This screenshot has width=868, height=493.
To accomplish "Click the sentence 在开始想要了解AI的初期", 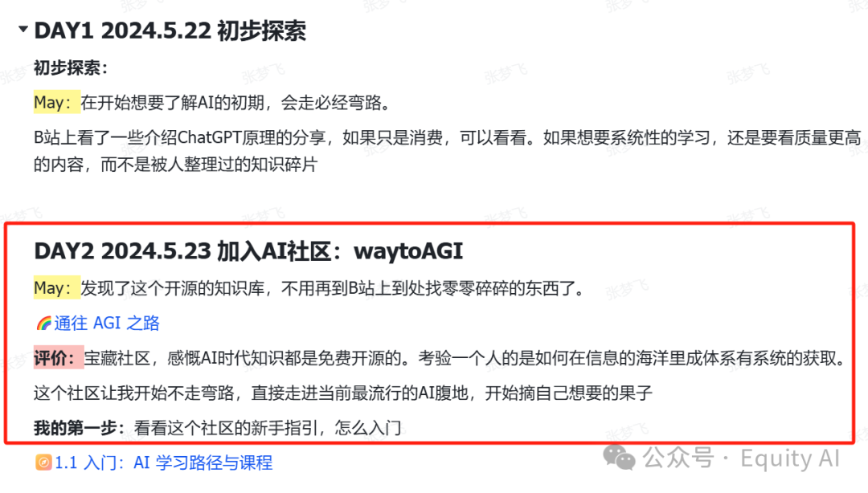I will [235, 103].
